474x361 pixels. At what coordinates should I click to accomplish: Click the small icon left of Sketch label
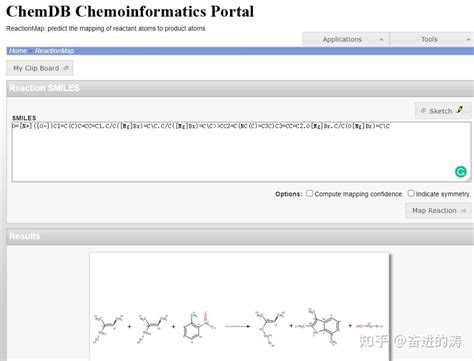tap(424, 111)
